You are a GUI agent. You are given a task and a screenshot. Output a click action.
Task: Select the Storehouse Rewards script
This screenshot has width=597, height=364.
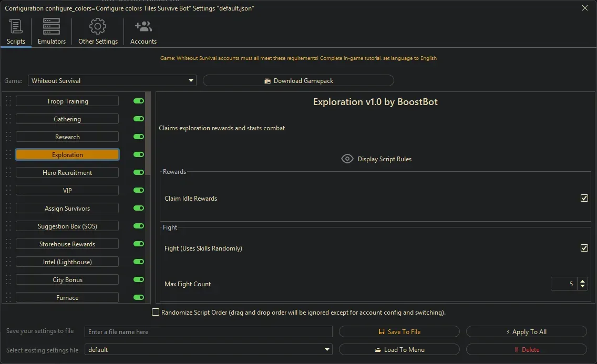tap(67, 244)
